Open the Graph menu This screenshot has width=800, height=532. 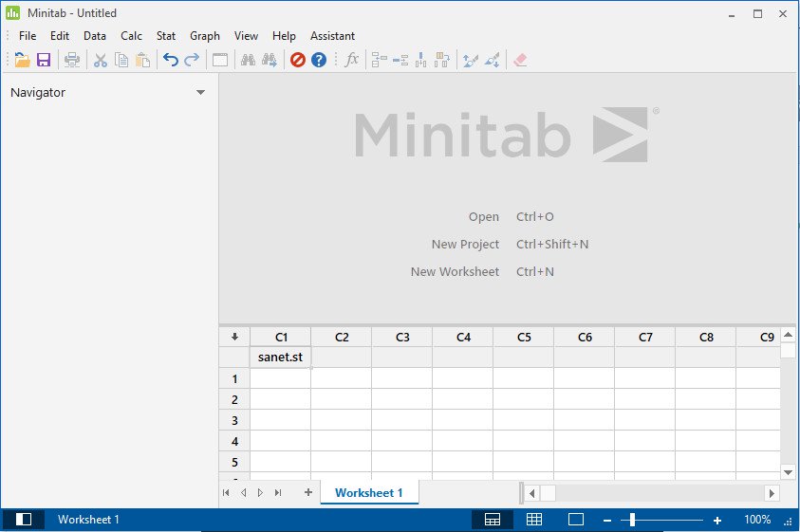click(205, 36)
